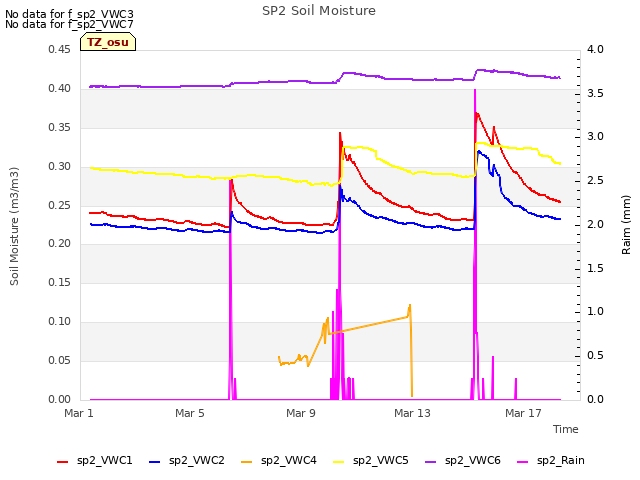Click the 'No data for f_sp2_VWC7' message
640x480 pixels.
(69, 24)
